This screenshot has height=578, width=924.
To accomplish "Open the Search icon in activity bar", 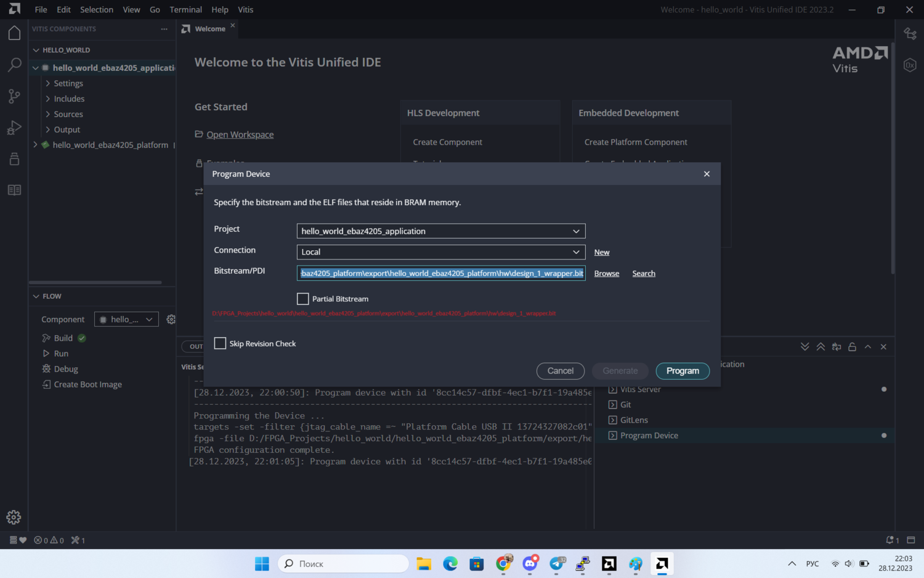I will pyautogui.click(x=14, y=65).
